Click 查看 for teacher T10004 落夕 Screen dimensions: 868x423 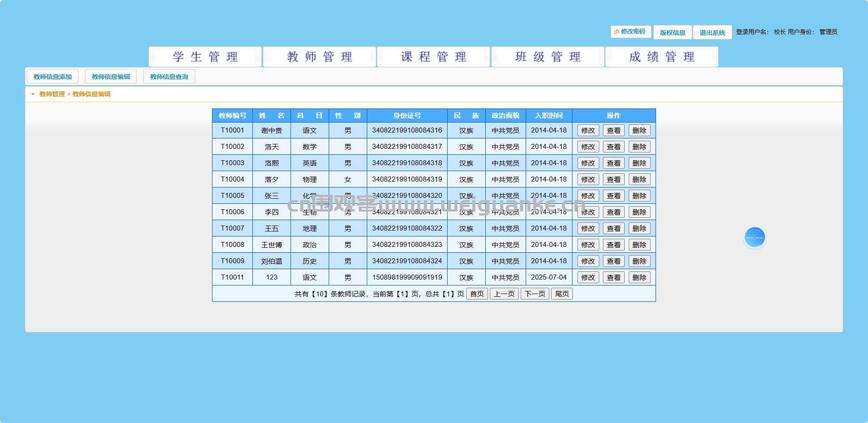pyautogui.click(x=614, y=179)
